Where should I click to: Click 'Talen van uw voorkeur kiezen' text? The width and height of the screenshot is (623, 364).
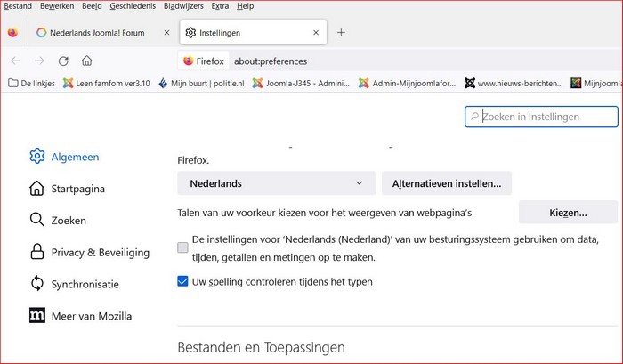tap(324, 213)
